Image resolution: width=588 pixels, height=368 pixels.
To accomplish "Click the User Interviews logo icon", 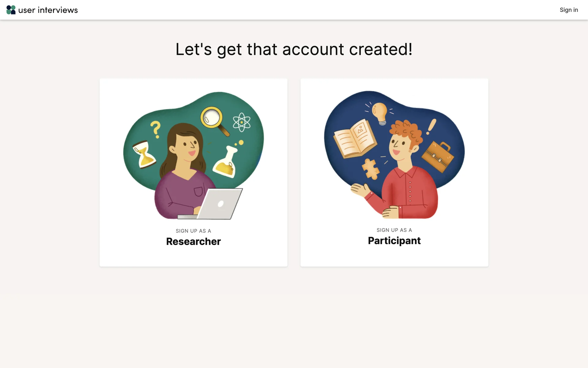I will coord(11,10).
